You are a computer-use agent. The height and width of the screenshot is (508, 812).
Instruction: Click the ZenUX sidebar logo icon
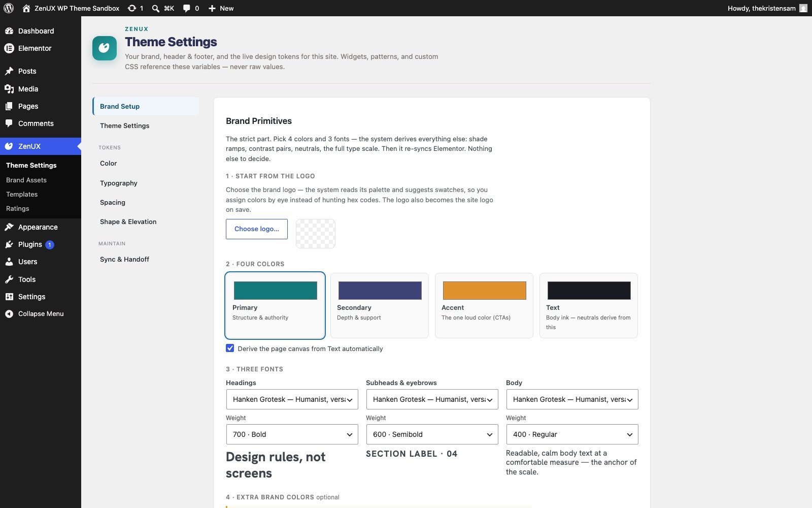coord(9,146)
